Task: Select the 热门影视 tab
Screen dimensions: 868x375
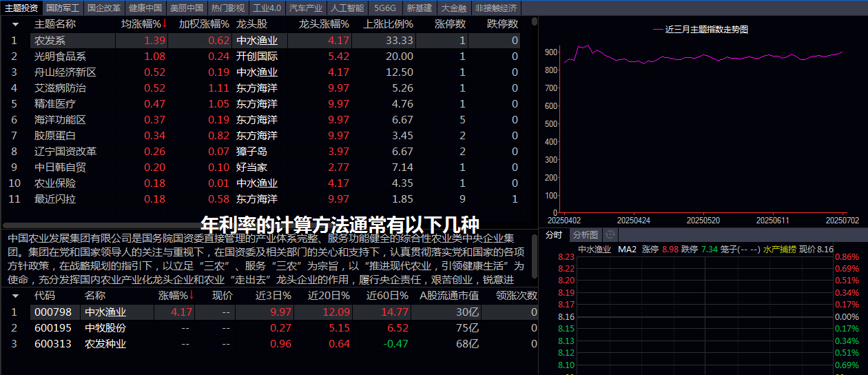Action: tap(228, 8)
